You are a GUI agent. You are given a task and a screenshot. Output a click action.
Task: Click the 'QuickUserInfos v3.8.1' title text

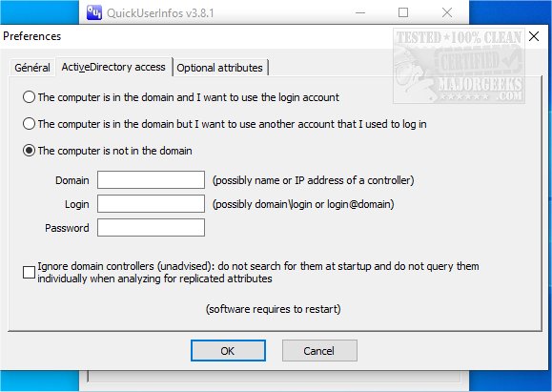pyautogui.click(x=160, y=13)
